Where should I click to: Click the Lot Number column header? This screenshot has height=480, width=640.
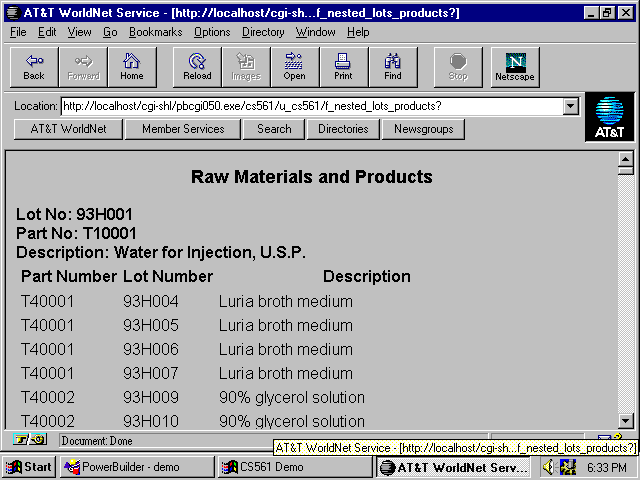coord(168,276)
